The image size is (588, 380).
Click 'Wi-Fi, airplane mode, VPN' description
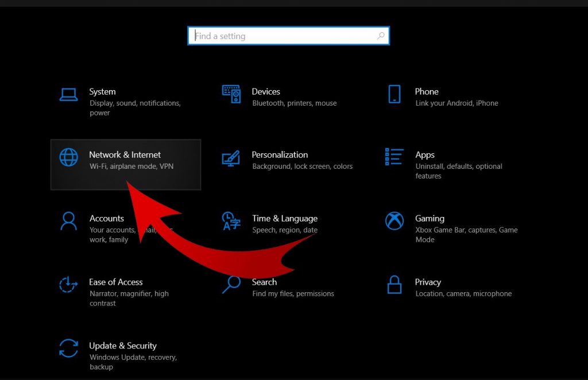click(131, 166)
